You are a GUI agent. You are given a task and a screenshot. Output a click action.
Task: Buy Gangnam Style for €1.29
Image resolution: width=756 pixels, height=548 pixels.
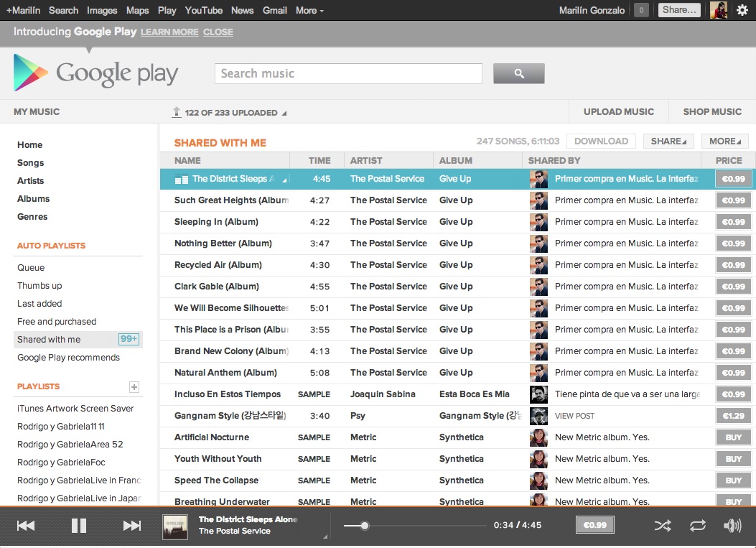(733, 416)
